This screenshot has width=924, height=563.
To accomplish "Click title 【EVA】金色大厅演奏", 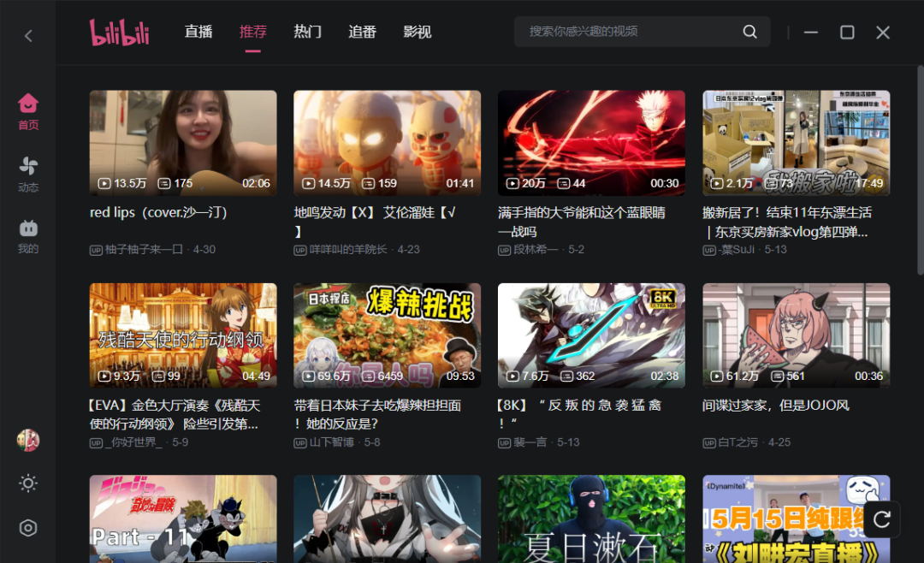I will click(175, 414).
